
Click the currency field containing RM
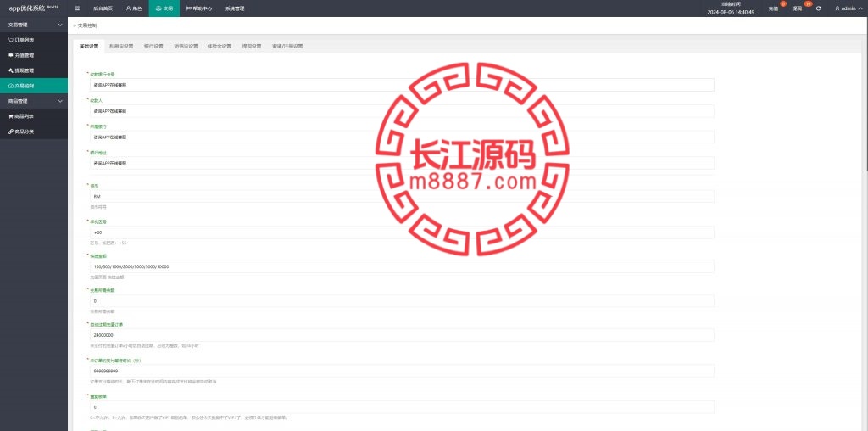point(402,196)
